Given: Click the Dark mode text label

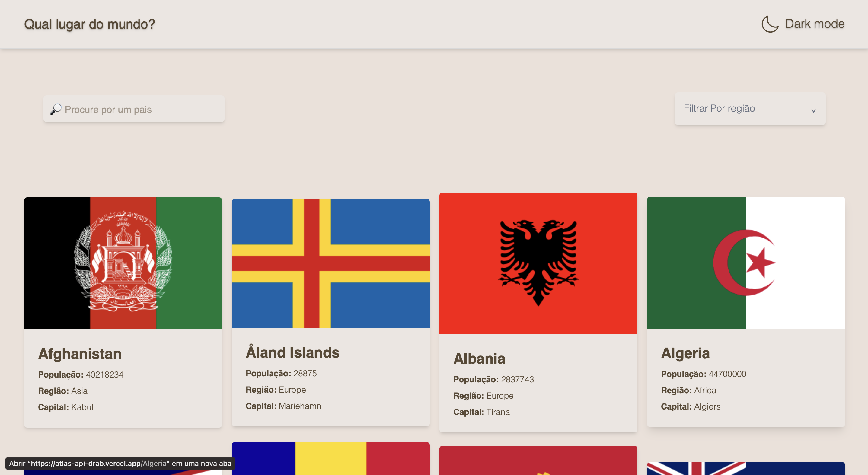Looking at the screenshot, I should click(814, 24).
